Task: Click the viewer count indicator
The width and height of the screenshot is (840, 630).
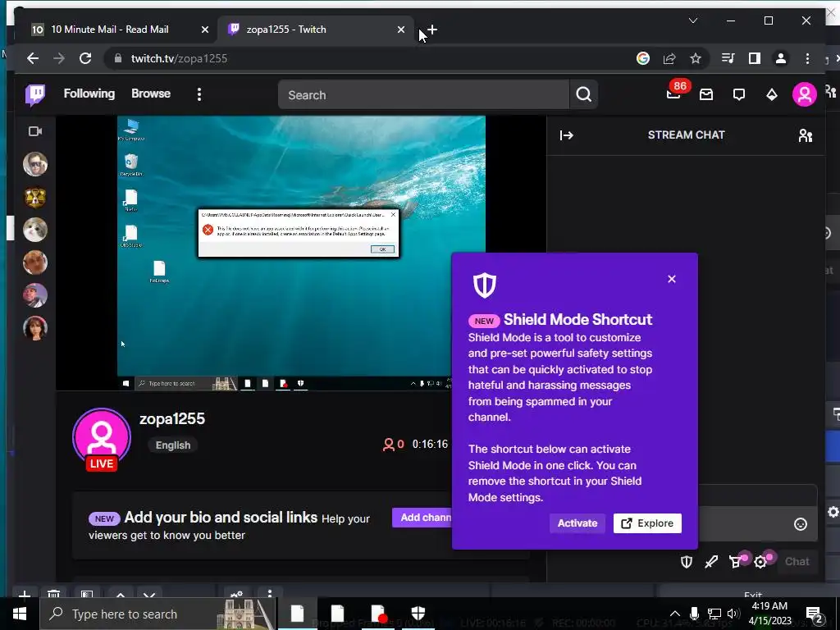Action: [x=393, y=445]
